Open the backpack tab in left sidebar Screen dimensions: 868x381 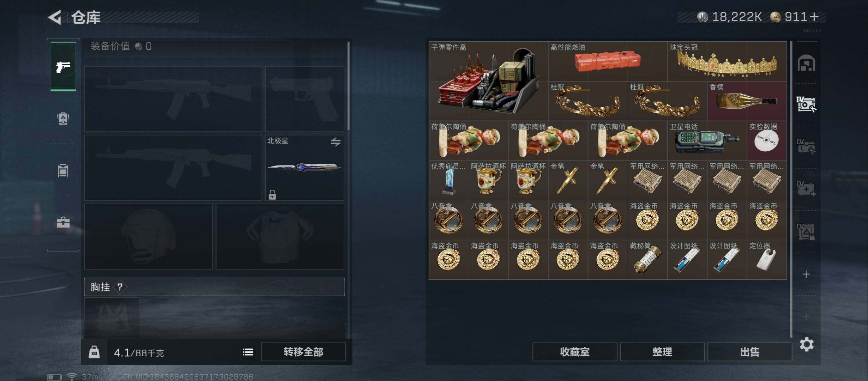63,119
